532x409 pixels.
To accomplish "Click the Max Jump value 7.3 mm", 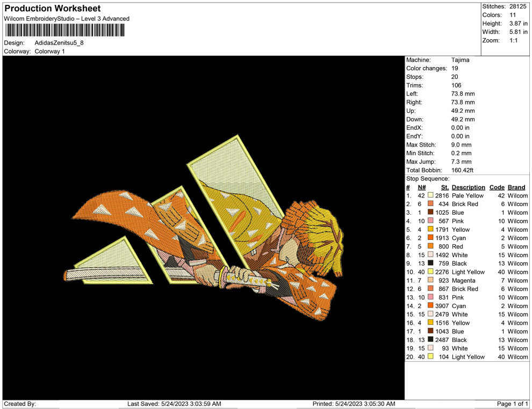I will click(461, 162).
